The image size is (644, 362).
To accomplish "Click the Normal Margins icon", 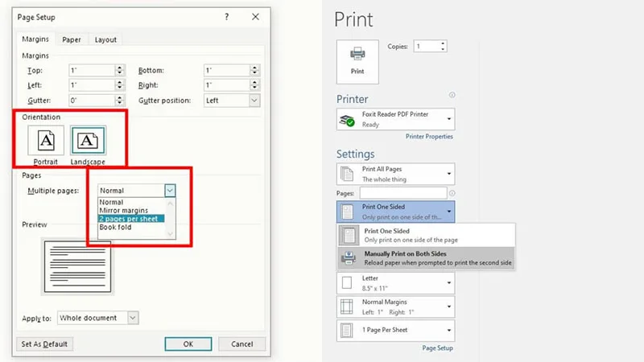I will pos(347,306).
